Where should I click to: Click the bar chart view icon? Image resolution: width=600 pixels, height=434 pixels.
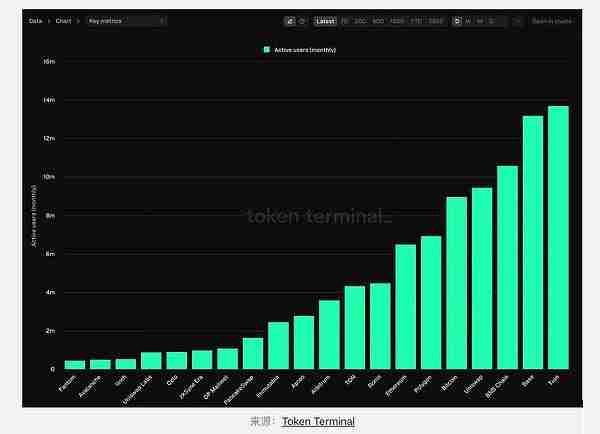290,20
